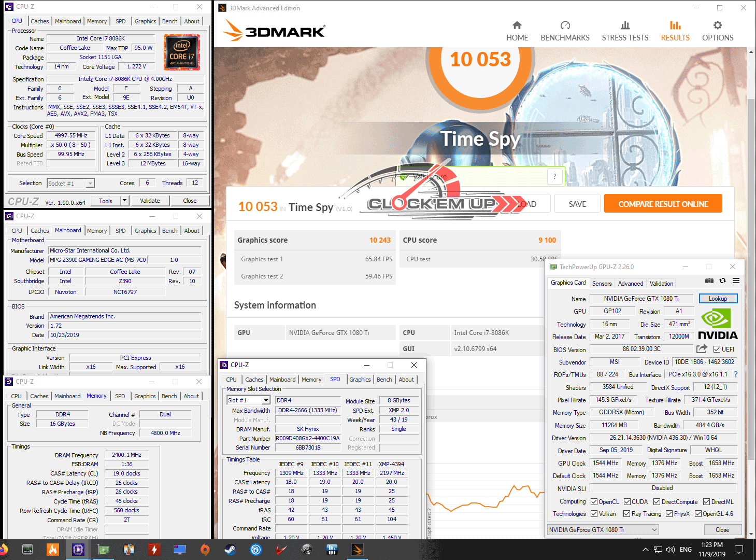This screenshot has height=560, width=756.
Task: Switch to the Sensors tab in GPU-Z
Action: [602, 284]
